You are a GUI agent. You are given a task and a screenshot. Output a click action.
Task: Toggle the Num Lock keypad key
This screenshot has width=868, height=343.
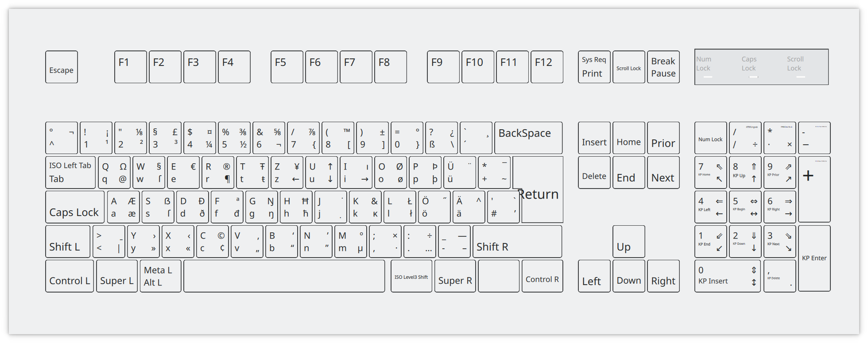710,138
